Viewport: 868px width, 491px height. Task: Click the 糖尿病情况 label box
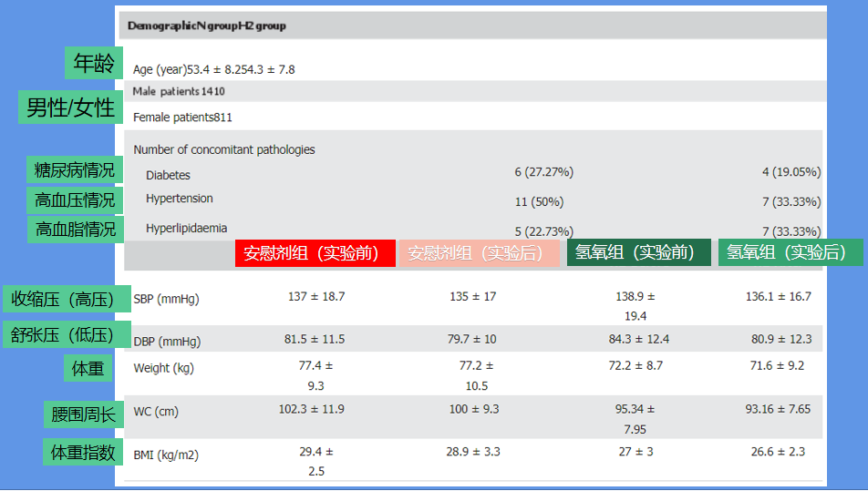(x=75, y=170)
